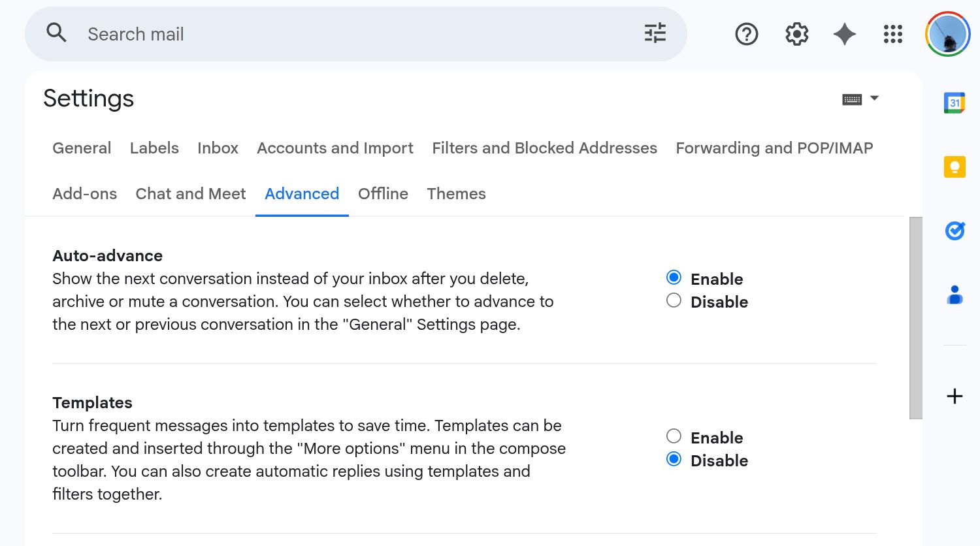The height and width of the screenshot is (546, 980).
Task: Open the Support help icon
Action: 746,34
